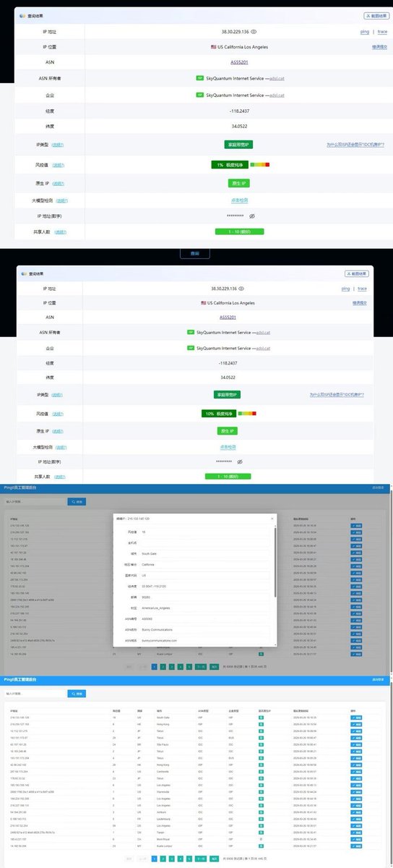Close the edit IP dialog with the X
Image resolution: width=393 pixels, height=868 pixels.
pyautogui.click(x=272, y=518)
